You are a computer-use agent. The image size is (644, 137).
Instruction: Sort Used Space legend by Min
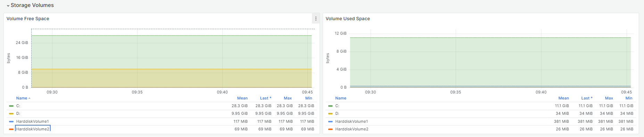[629, 98]
